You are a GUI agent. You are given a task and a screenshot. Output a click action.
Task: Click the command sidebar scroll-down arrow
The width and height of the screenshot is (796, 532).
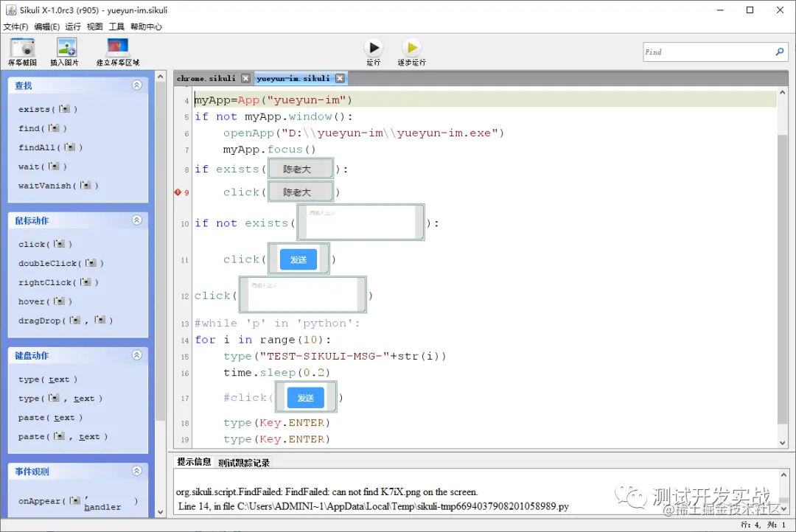pyautogui.click(x=161, y=511)
